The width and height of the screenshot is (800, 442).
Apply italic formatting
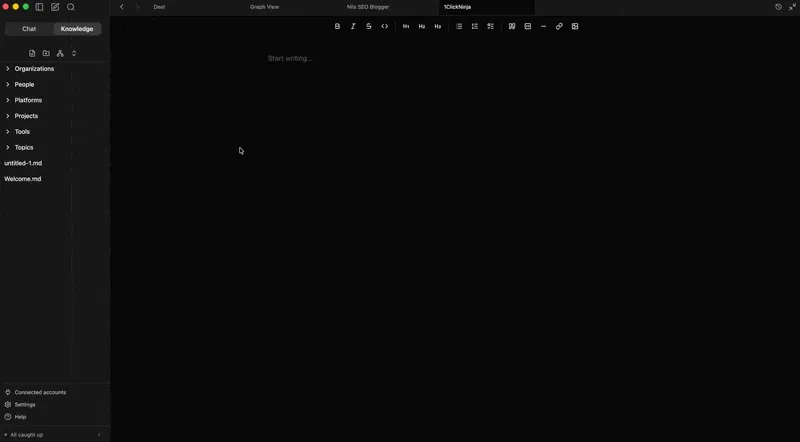[353, 27]
